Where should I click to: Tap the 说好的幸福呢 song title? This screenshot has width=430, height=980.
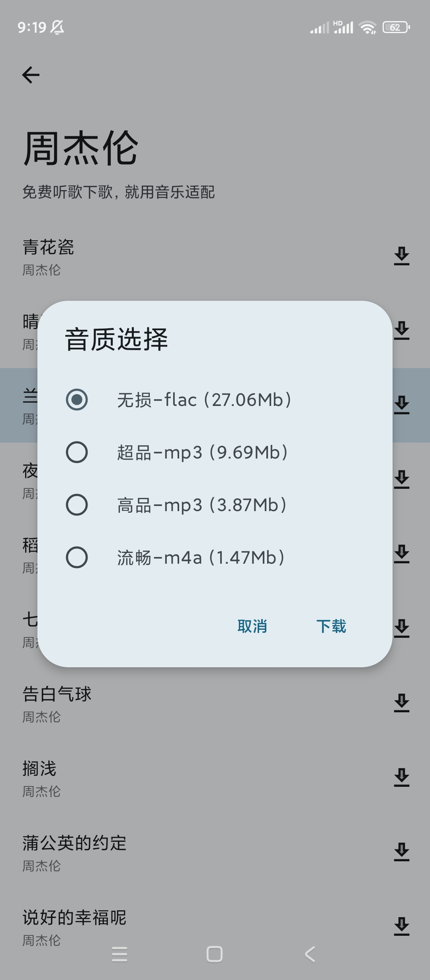(74, 918)
